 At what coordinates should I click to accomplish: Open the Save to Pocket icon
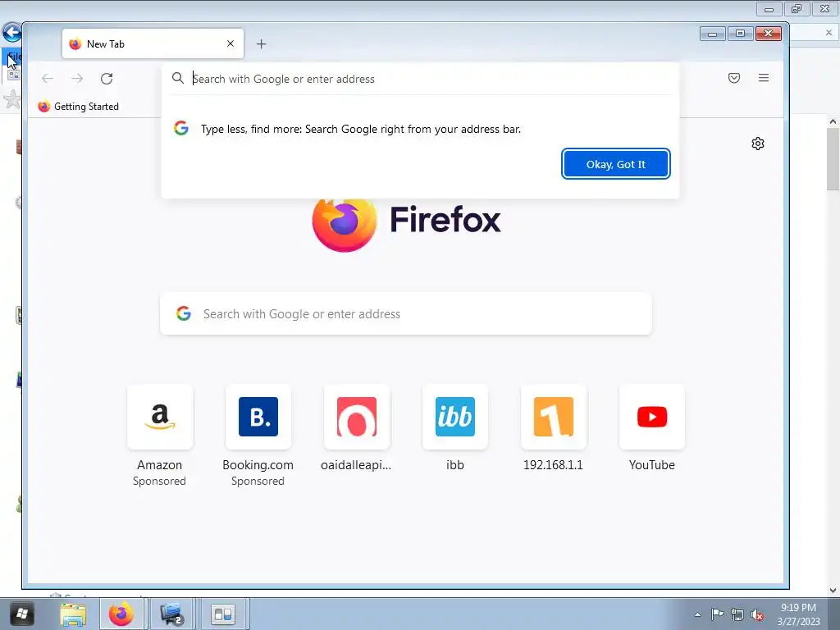(734, 78)
